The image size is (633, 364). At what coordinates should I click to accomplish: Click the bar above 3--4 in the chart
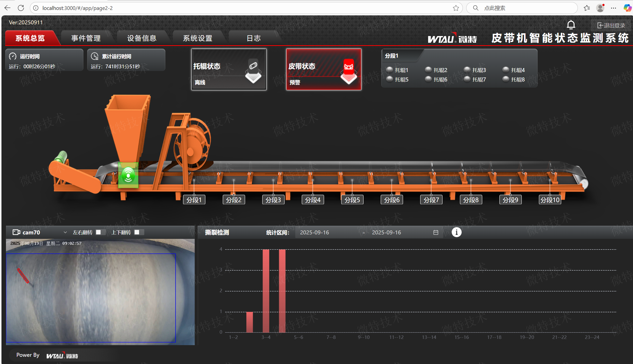(x=266, y=290)
